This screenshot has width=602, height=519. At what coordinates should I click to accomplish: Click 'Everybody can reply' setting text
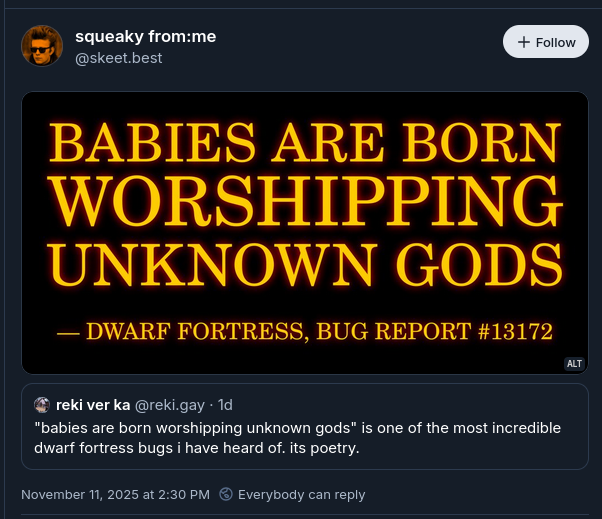pyautogui.click(x=301, y=494)
